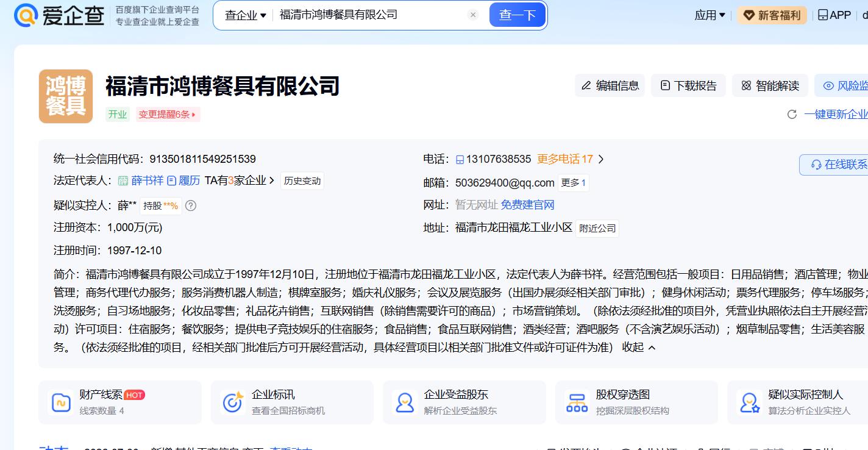Image resolution: width=868 pixels, height=450 pixels.
Task: Click the question mark help icon
Action: 190,206
